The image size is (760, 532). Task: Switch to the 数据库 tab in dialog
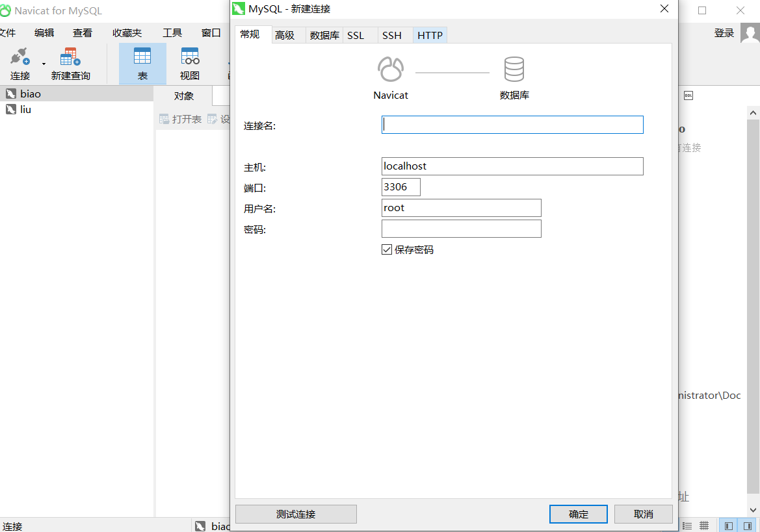[324, 35]
